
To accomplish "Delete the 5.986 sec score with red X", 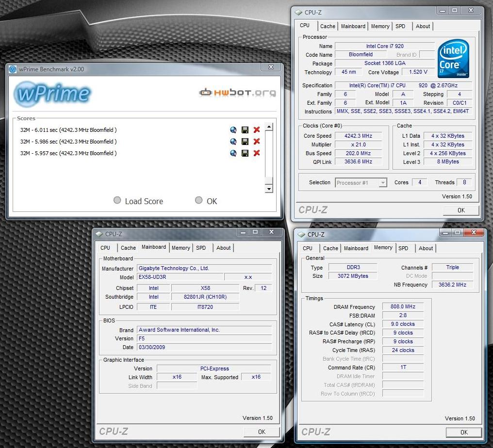I will [x=257, y=142].
